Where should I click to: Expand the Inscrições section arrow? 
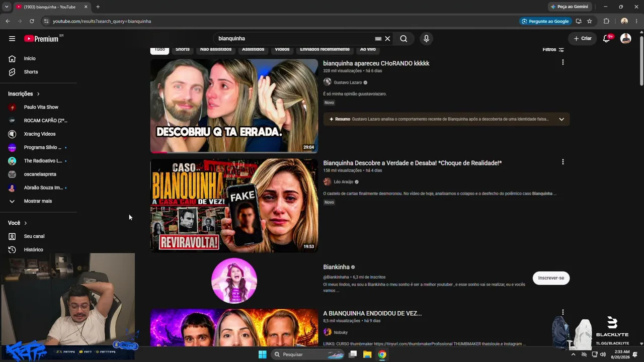38,94
